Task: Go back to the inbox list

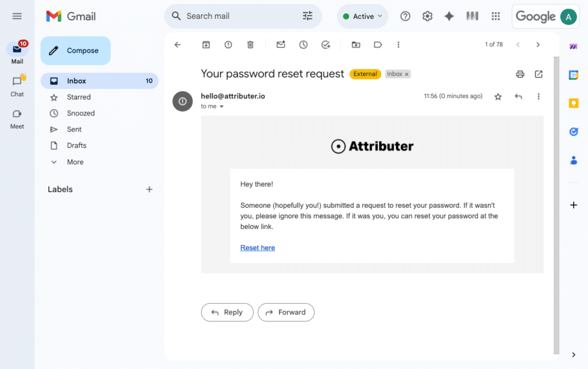Action: [178, 45]
